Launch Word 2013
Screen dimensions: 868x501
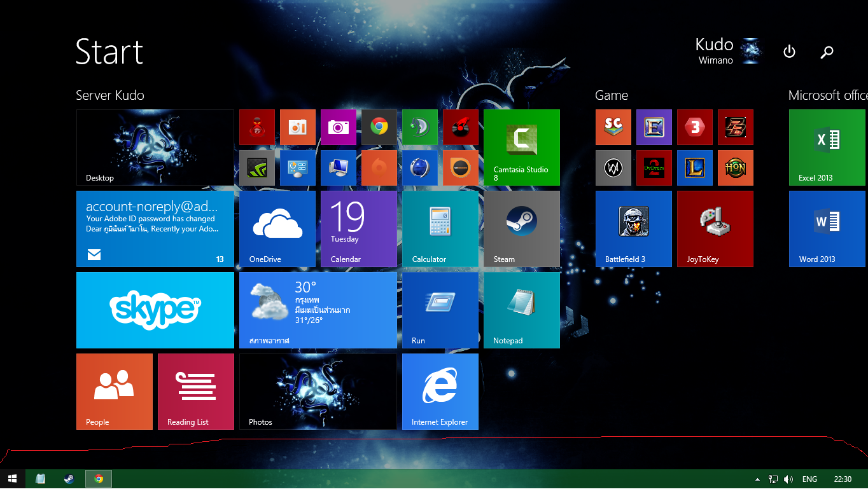[x=827, y=229]
